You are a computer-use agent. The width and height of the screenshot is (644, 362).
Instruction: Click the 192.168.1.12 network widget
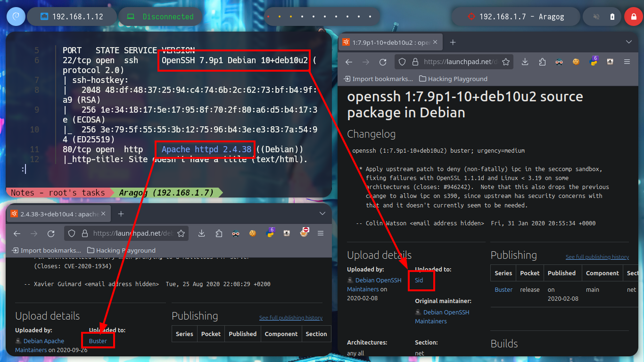pyautogui.click(x=72, y=17)
